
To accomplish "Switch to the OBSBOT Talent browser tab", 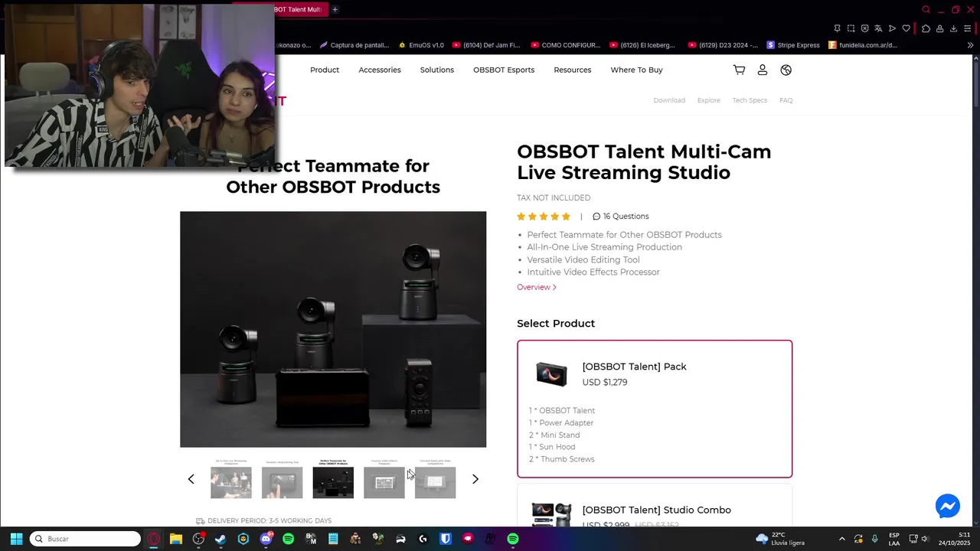I will click(300, 9).
